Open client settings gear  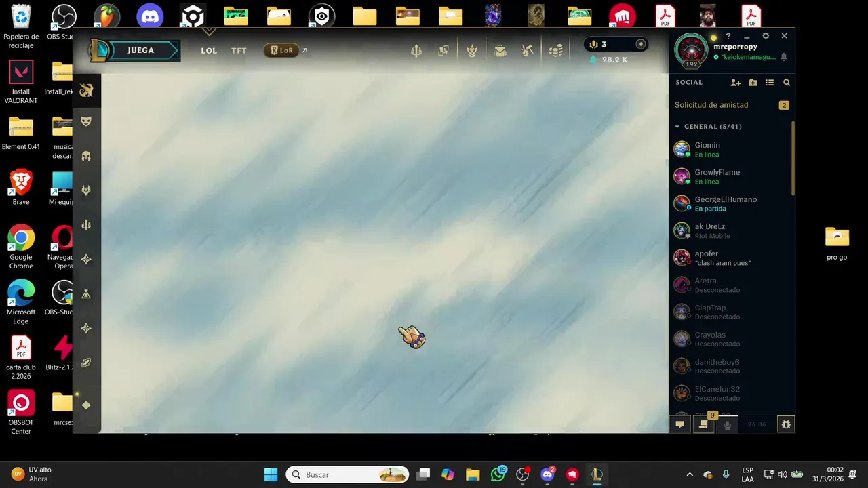coord(766,36)
